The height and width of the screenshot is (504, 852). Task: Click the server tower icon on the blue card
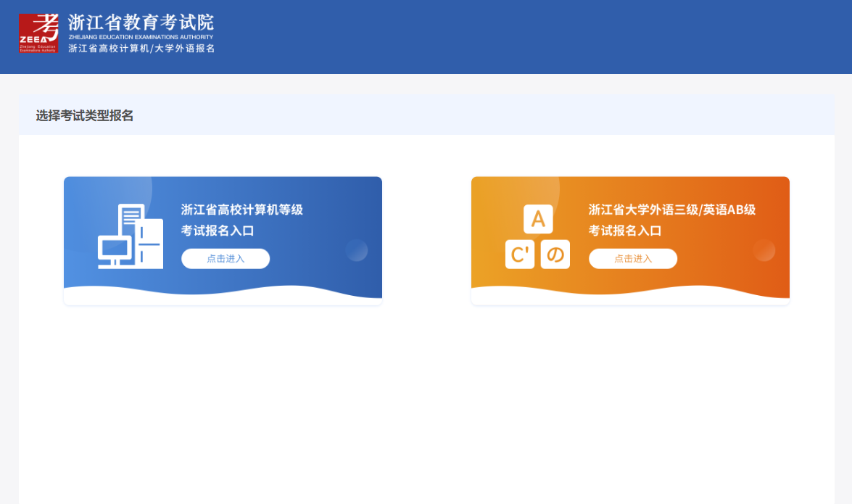150,244
